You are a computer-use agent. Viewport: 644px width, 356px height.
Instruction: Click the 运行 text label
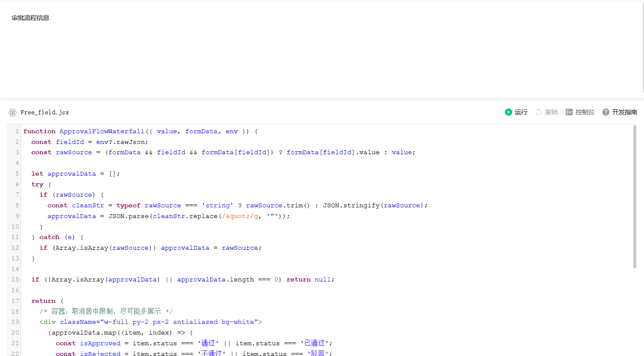coord(521,112)
